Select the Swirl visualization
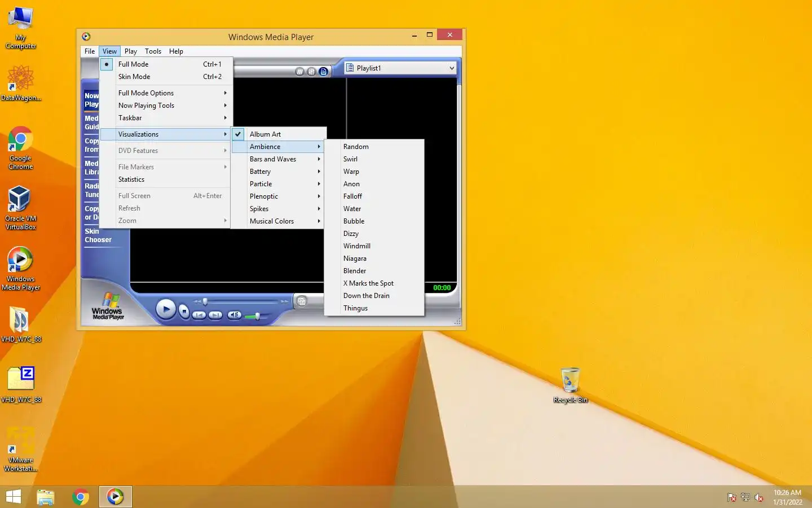Screen dimensions: 812x508 click(x=374, y=159)
